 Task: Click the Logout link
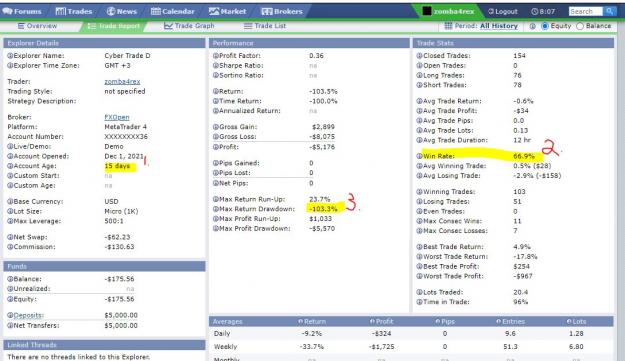[503, 12]
